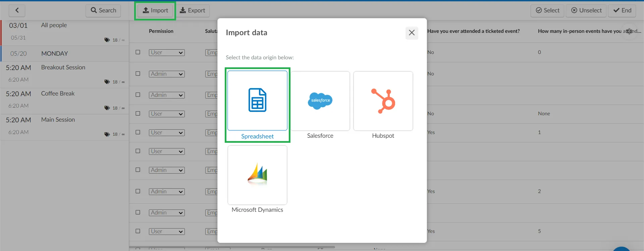
Task: Open the third row Admin permission dropdown
Action: click(x=167, y=95)
